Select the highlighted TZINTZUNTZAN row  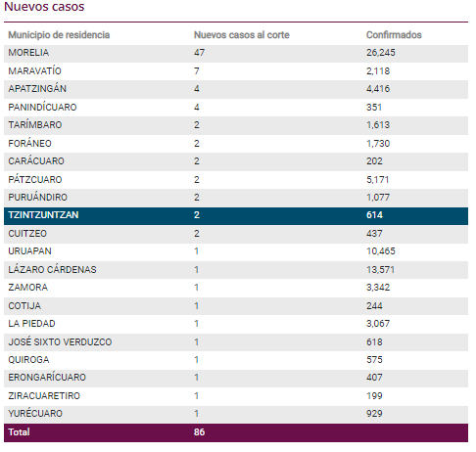[x=236, y=215]
